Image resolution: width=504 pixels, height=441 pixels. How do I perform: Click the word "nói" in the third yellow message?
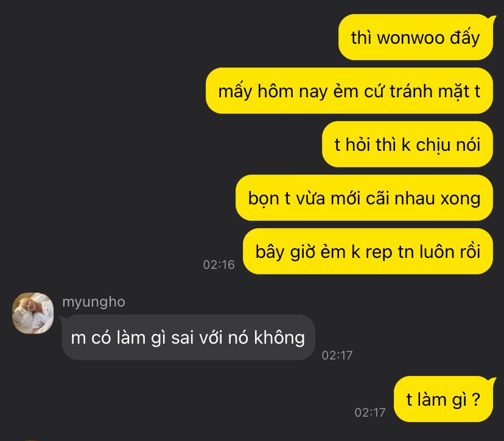(x=468, y=145)
